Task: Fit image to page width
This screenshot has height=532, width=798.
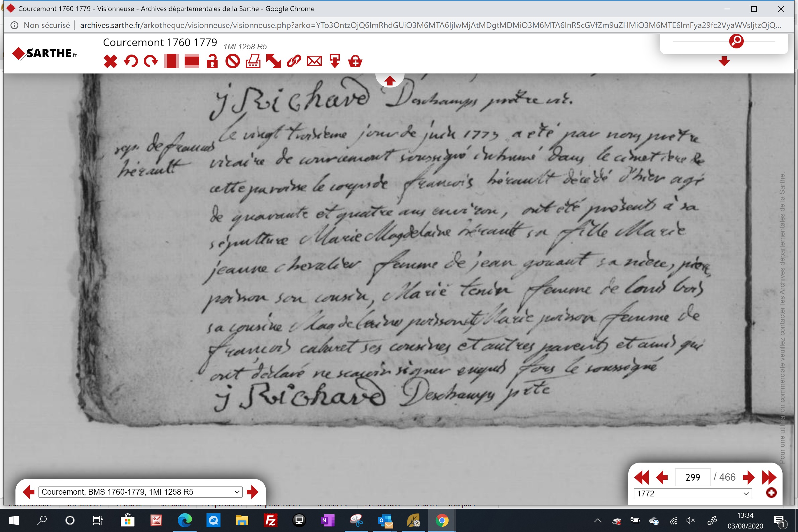Action: click(x=192, y=62)
